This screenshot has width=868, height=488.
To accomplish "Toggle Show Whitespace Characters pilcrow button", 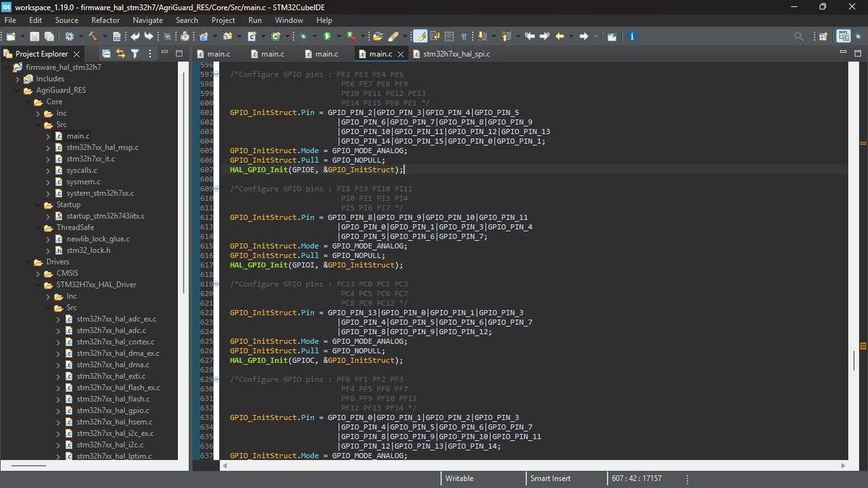I will tap(464, 36).
